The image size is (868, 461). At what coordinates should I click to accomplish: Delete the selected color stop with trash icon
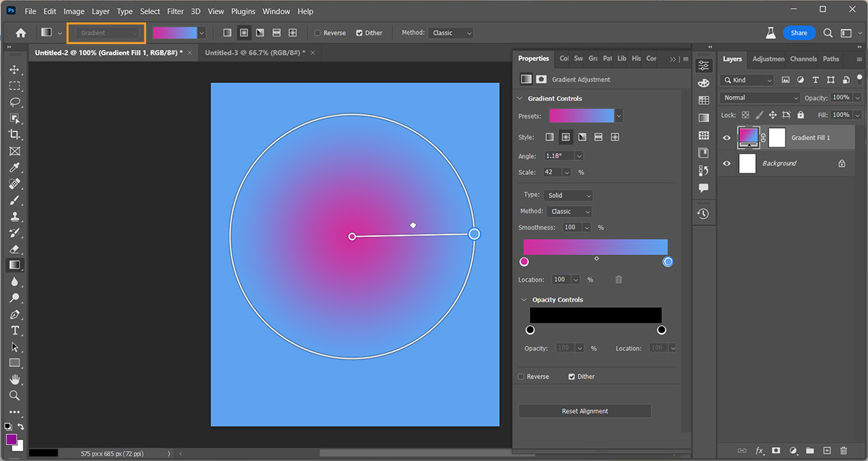[x=618, y=280]
